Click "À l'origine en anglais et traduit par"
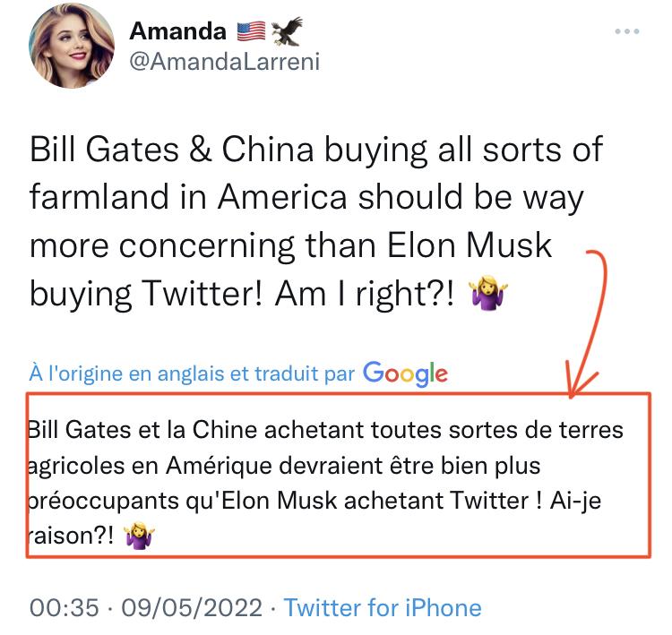 point(193,373)
